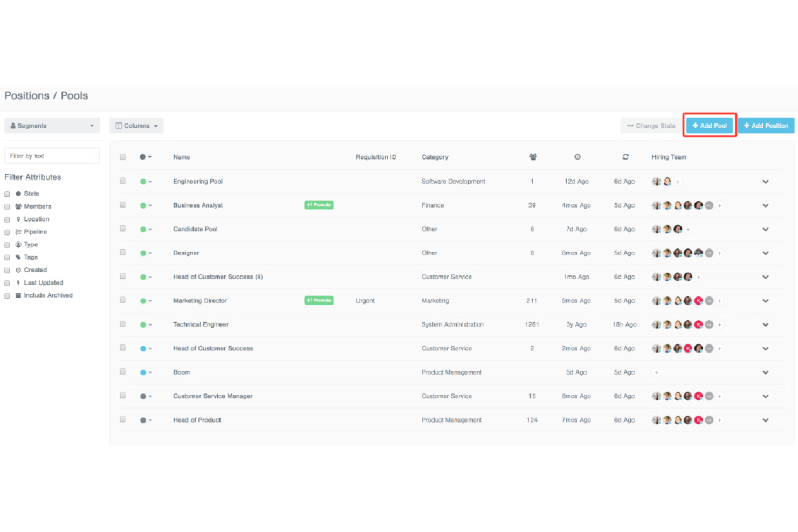Expand Business Analyst row chevron
This screenshot has height=532, width=798.
coord(766,205)
